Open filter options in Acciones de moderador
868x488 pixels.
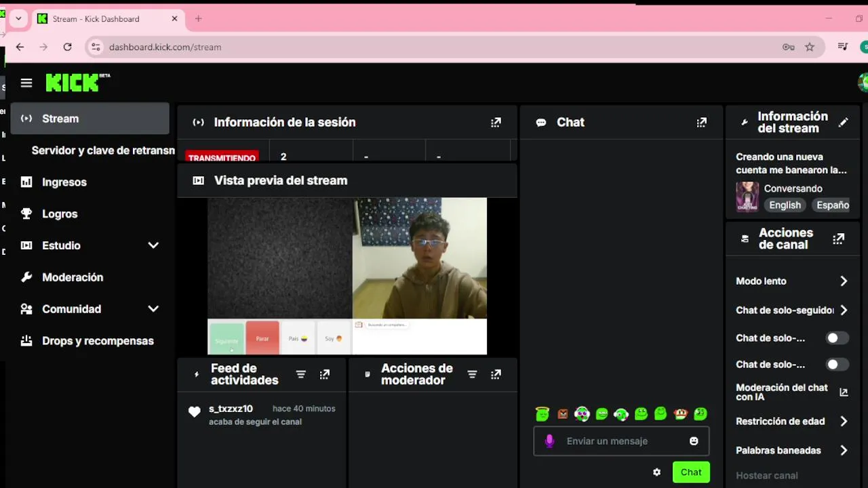[x=473, y=374]
